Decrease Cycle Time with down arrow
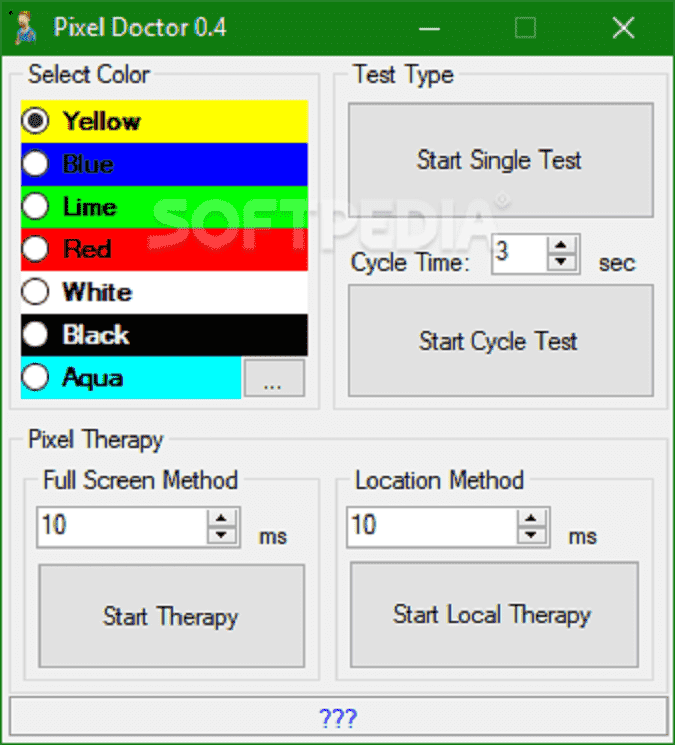The image size is (675, 745). click(x=564, y=262)
